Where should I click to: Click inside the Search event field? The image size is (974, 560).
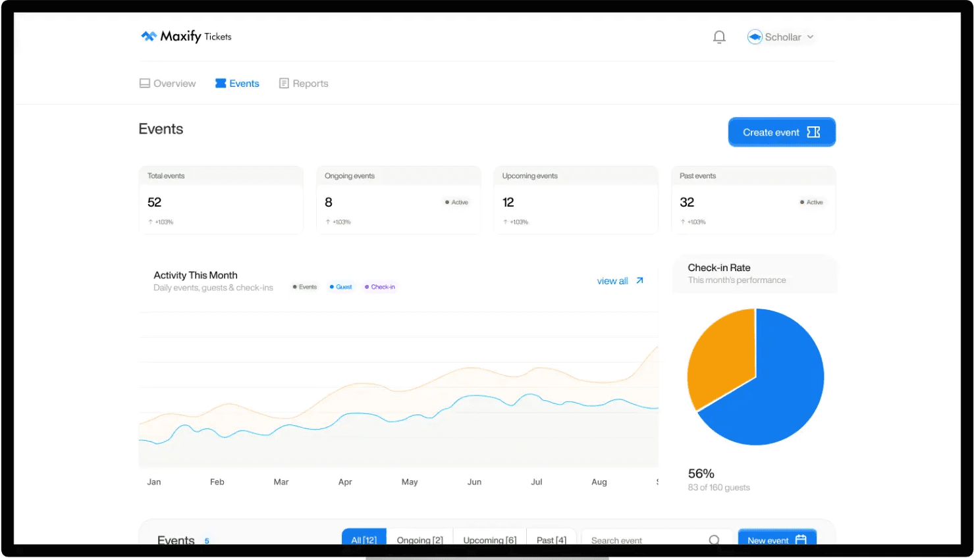point(632,540)
